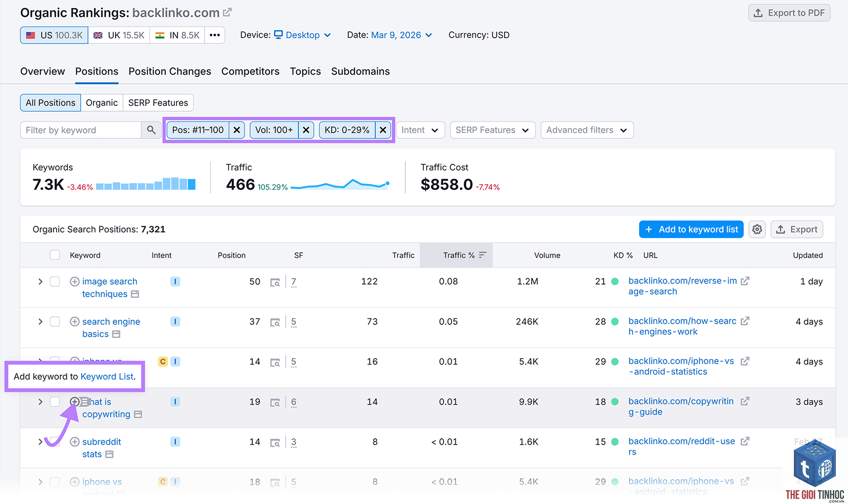Viewport: 848px width, 504px height.
Task: Click the keyword search magnifier icon
Action: click(151, 130)
